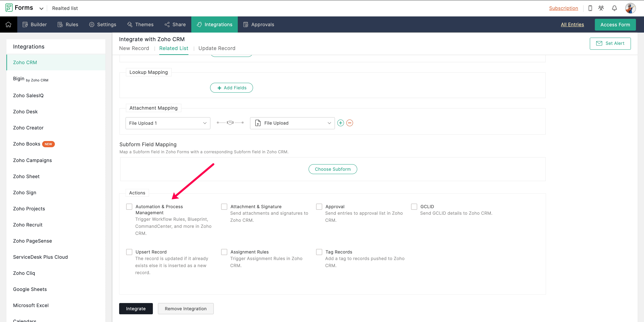Expand the File Upload 1 dropdown
This screenshot has height=322, width=644.
168,123
